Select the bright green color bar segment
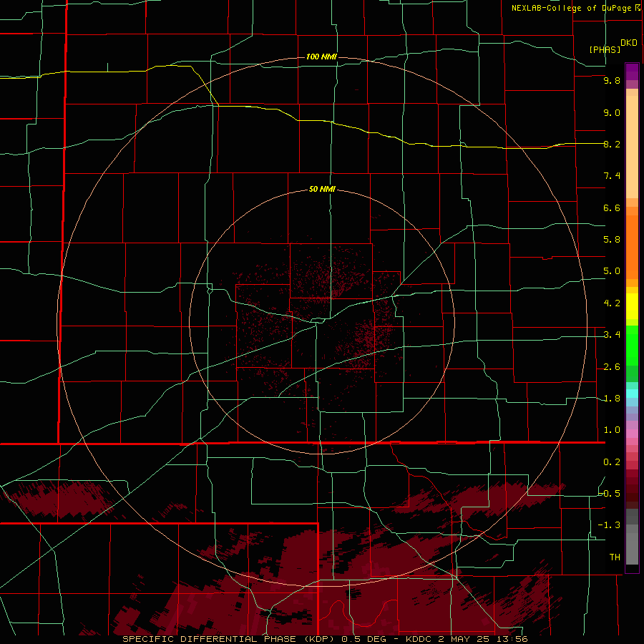644x644 pixels. (x=632, y=346)
